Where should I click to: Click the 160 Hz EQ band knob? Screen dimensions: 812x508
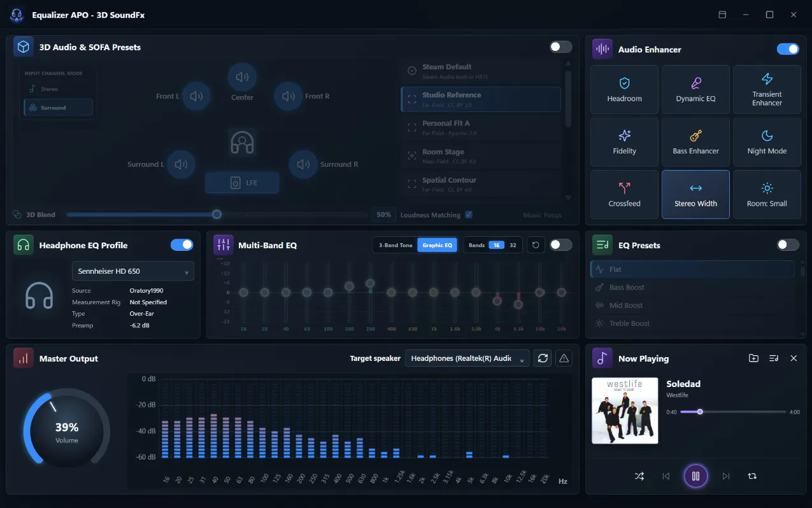[349, 286]
